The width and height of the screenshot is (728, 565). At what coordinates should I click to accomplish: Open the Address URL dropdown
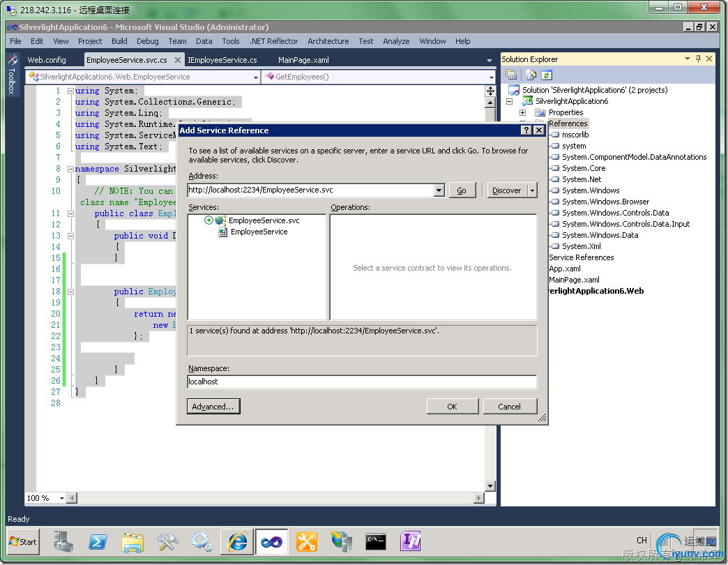click(439, 190)
